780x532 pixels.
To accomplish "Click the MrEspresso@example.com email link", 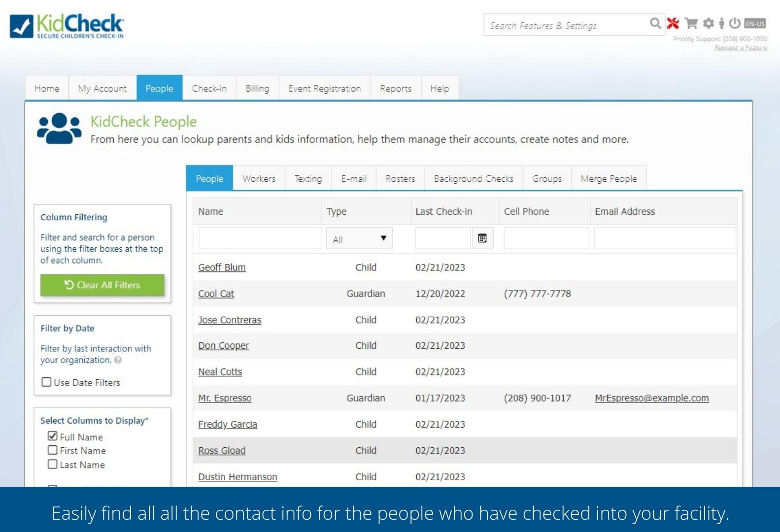I will click(652, 398).
